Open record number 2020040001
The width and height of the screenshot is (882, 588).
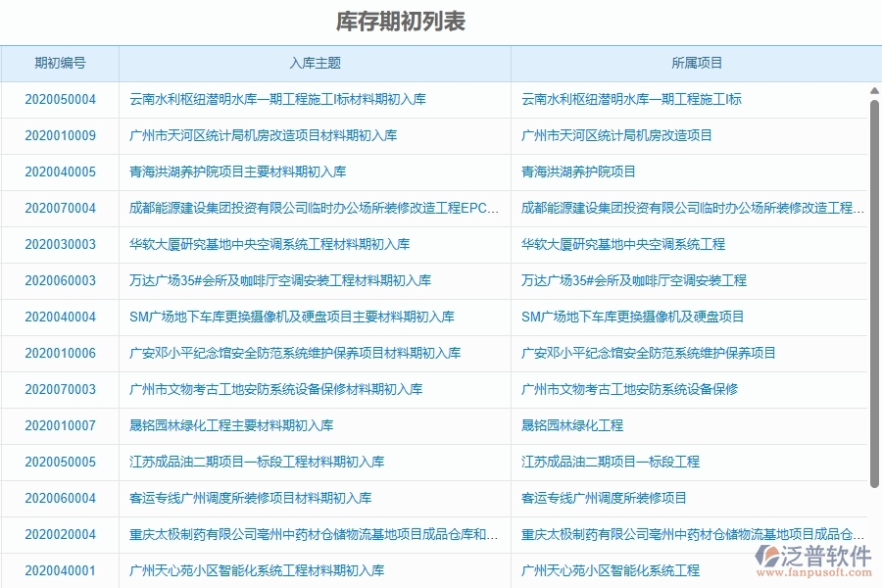(59, 570)
